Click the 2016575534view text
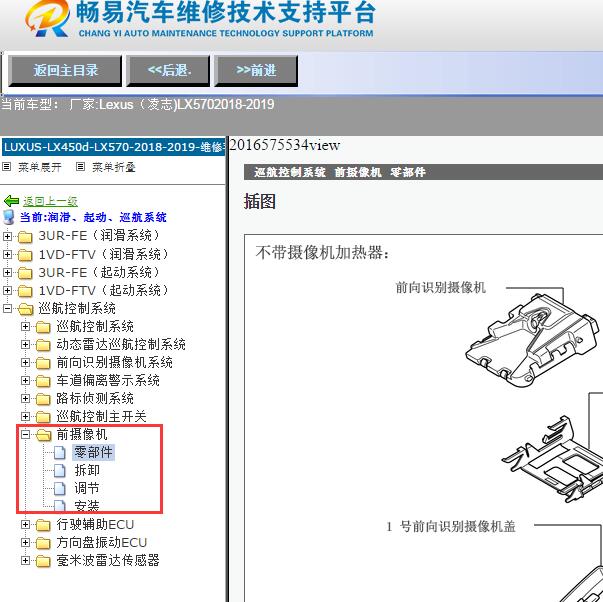Viewport: 603px width, 602px height. 285,145
